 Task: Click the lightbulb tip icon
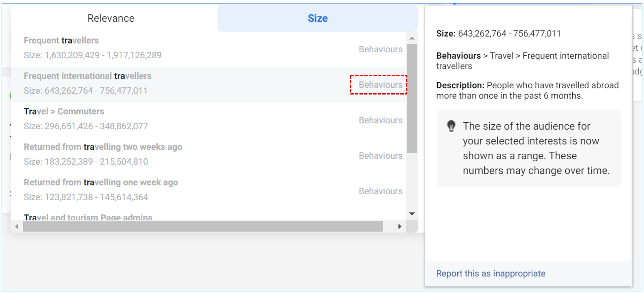451,126
